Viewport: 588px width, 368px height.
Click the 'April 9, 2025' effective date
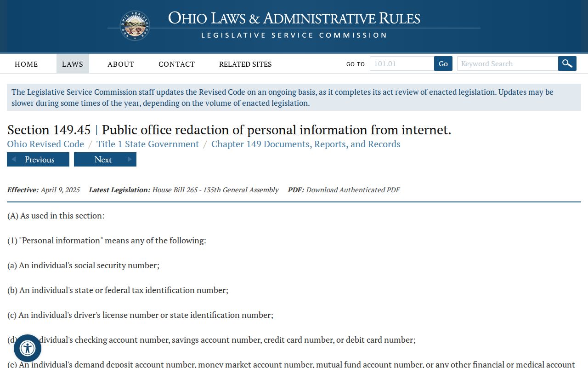point(60,190)
